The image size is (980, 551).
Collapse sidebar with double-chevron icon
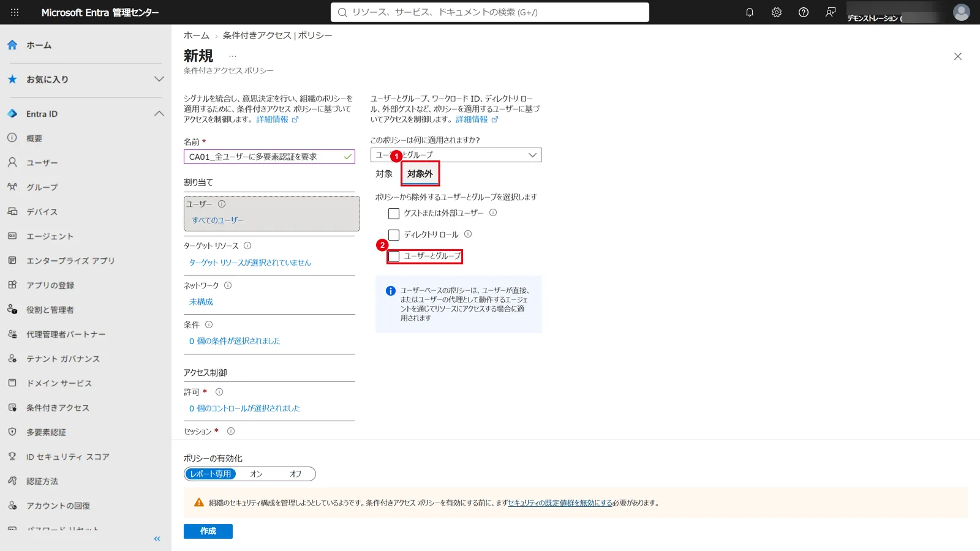[157, 539]
